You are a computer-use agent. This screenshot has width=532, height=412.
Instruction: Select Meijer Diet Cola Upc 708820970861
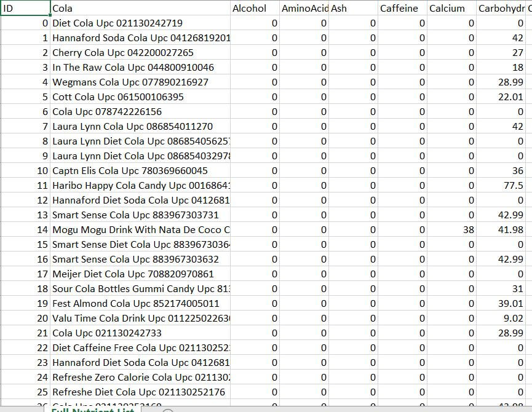coord(140,274)
